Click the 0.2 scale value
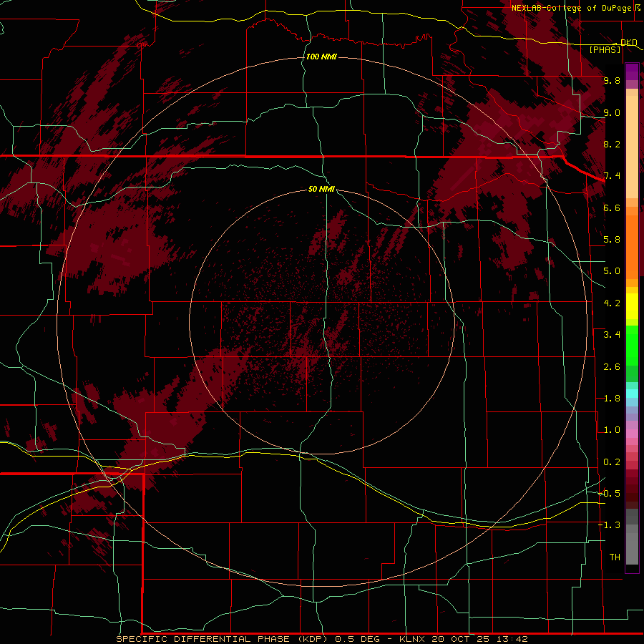 point(612,462)
